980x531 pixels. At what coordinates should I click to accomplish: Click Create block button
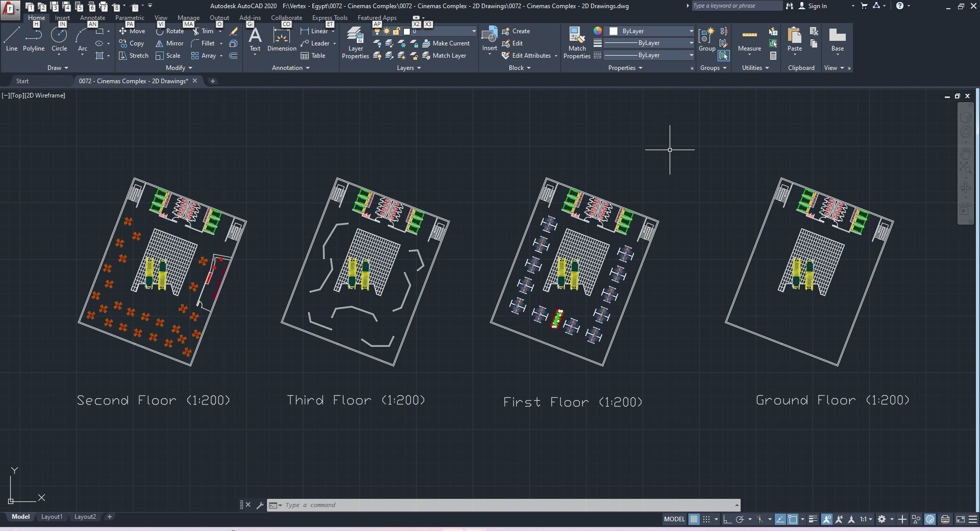click(x=516, y=31)
